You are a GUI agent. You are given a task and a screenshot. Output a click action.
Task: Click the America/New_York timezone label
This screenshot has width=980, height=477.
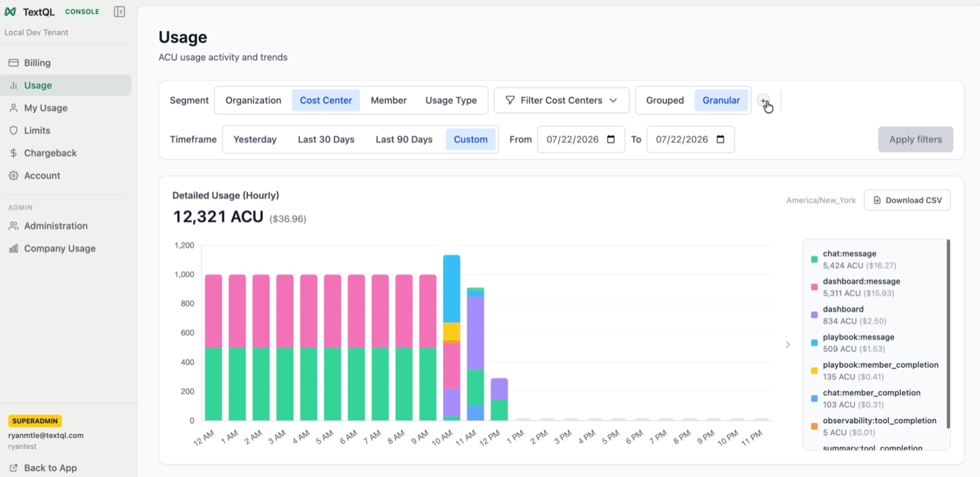click(x=821, y=200)
